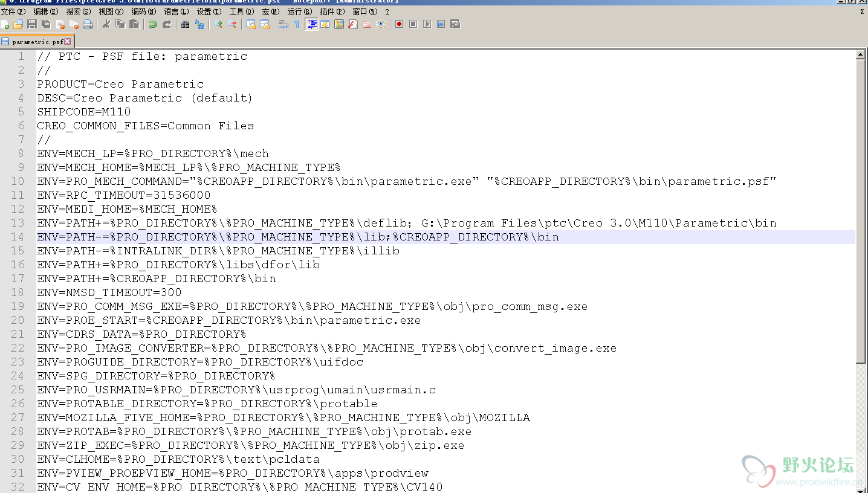
Task: Save the recorded macro icon
Action: click(455, 24)
